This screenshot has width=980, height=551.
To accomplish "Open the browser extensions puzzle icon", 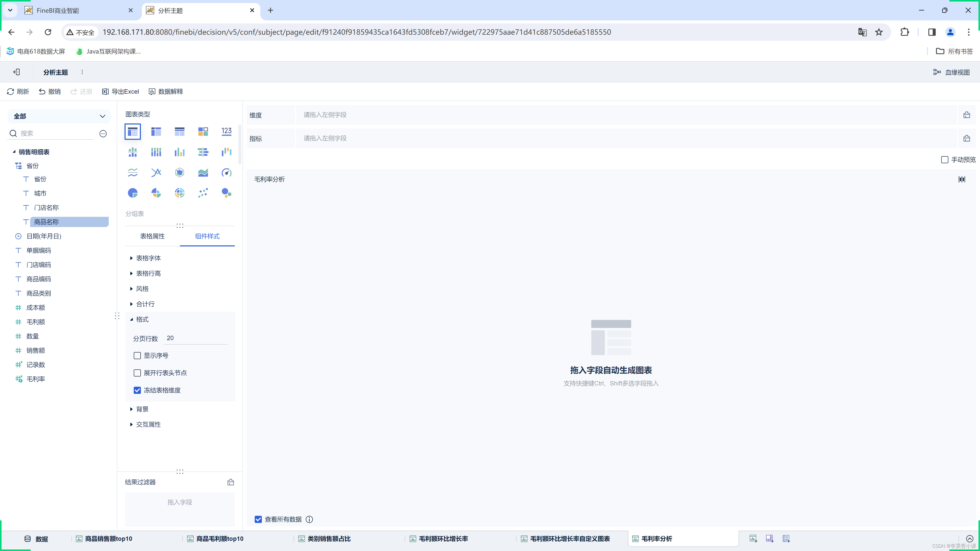I will point(904,32).
